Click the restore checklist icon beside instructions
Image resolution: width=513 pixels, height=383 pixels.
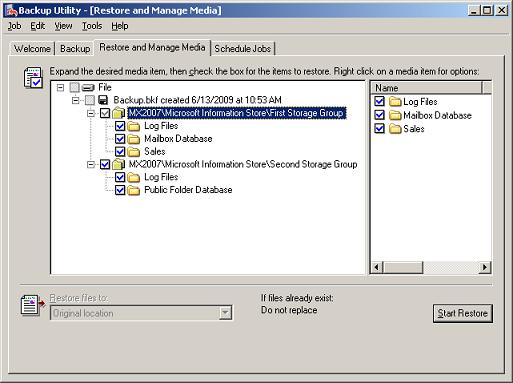[x=33, y=77]
